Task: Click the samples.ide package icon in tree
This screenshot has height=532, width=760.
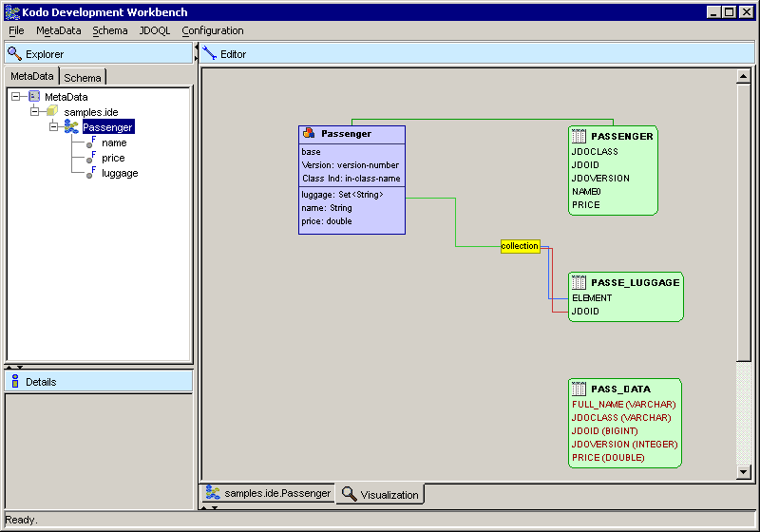Action: click(x=52, y=112)
